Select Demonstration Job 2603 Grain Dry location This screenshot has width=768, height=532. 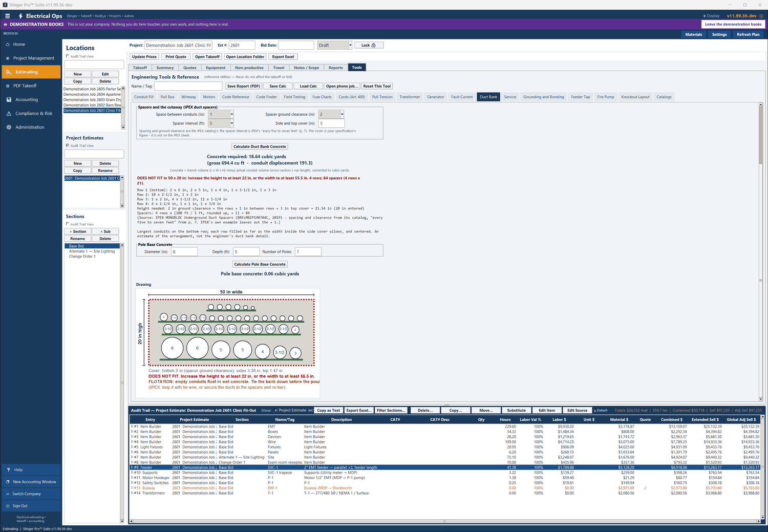92,100
